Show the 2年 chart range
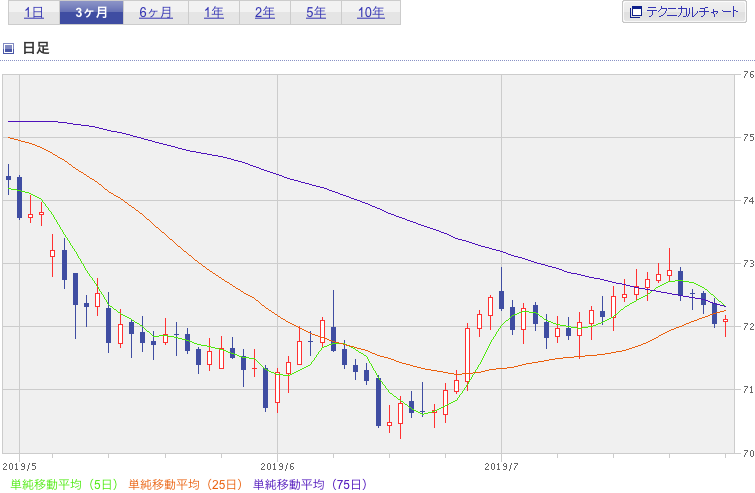 [265, 13]
